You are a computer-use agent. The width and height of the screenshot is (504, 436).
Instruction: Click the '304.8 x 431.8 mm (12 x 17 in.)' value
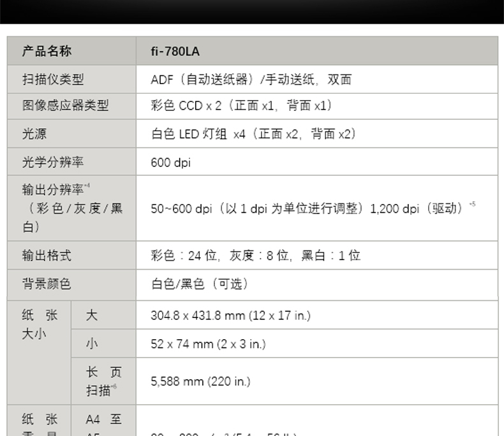coord(230,316)
